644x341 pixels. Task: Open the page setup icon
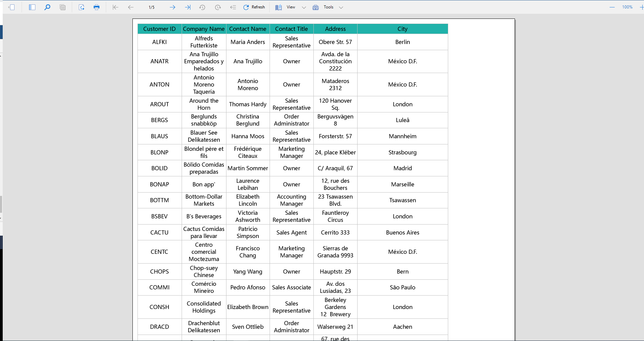[x=82, y=7]
